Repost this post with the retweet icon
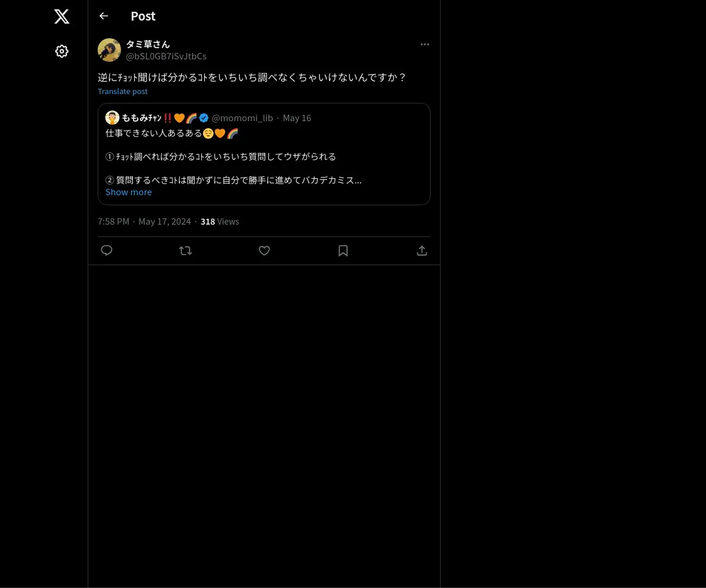The image size is (706, 588). coord(185,250)
